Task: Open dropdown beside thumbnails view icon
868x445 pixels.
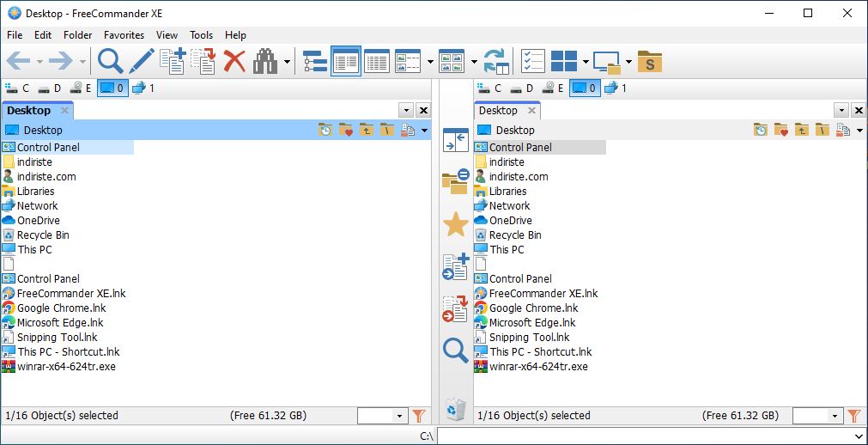Action: (x=474, y=62)
